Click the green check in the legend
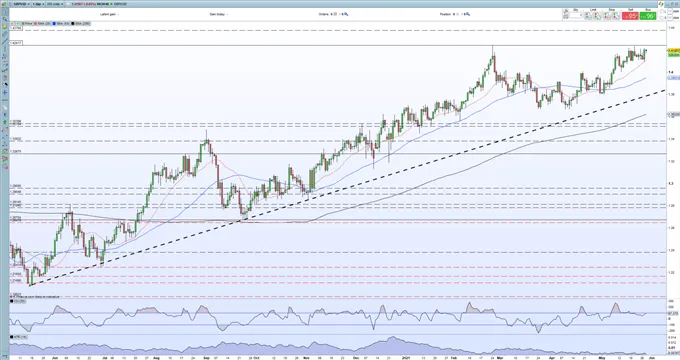Screen dimensions: 680x360 (x=17, y=23)
